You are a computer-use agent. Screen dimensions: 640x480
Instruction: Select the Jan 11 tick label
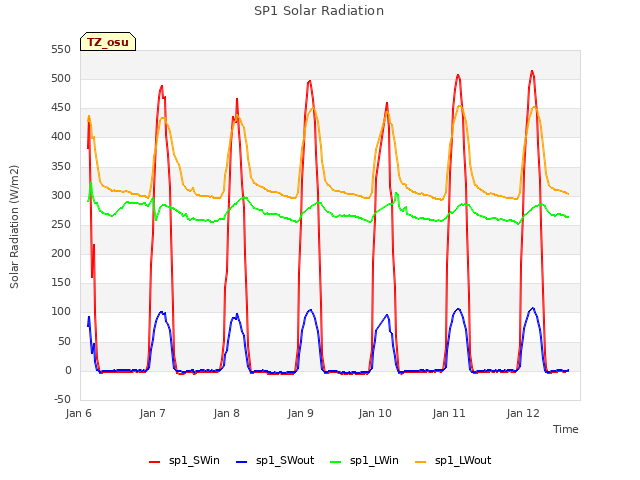click(449, 413)
